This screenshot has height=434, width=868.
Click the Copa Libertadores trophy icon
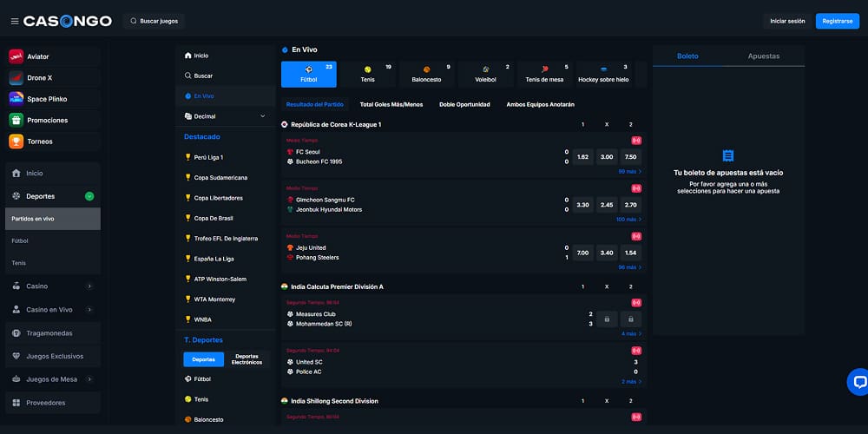188,198
